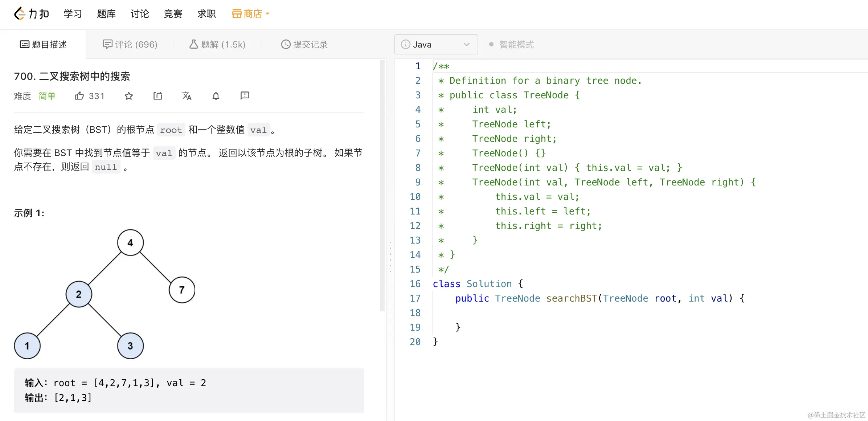Click the 简单 difficulty label
868x421 pixels.
coord(47,96)
